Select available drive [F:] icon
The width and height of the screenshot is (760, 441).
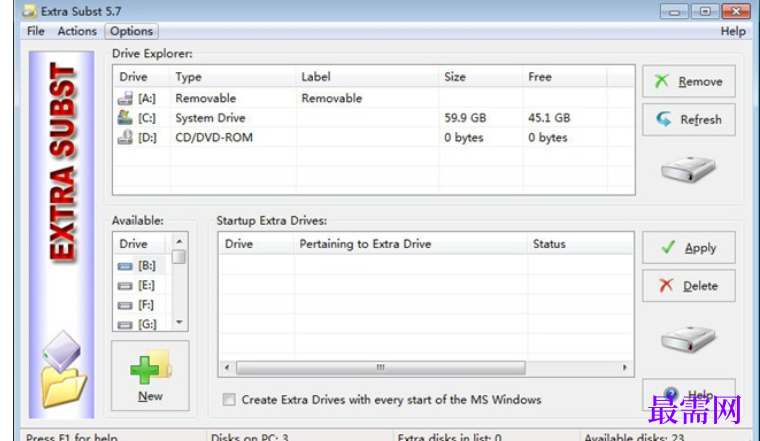[125, 305]
